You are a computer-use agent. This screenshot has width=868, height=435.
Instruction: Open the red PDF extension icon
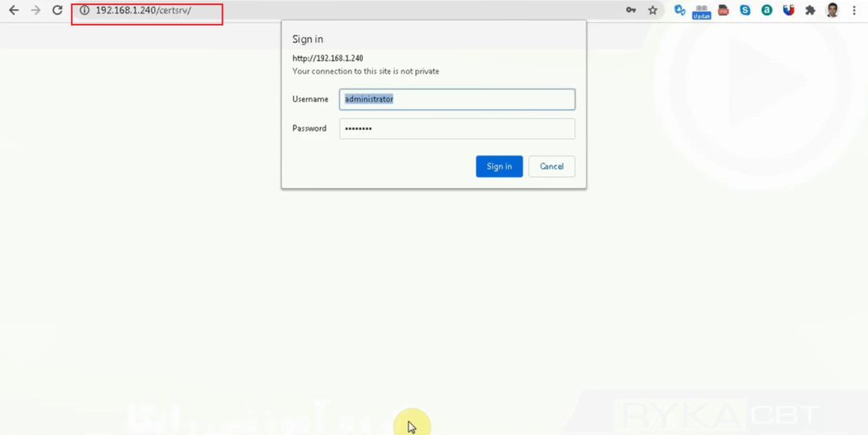tap(724, 10)
